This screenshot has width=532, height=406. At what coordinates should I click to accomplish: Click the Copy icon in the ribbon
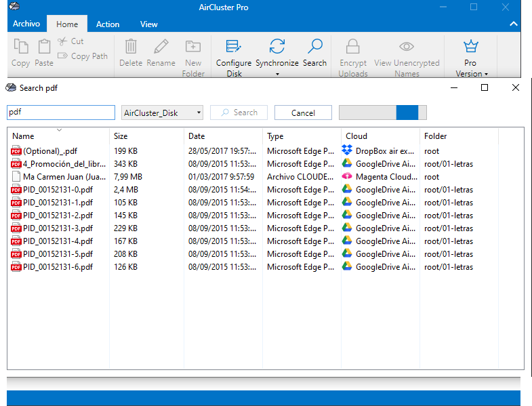21,46
